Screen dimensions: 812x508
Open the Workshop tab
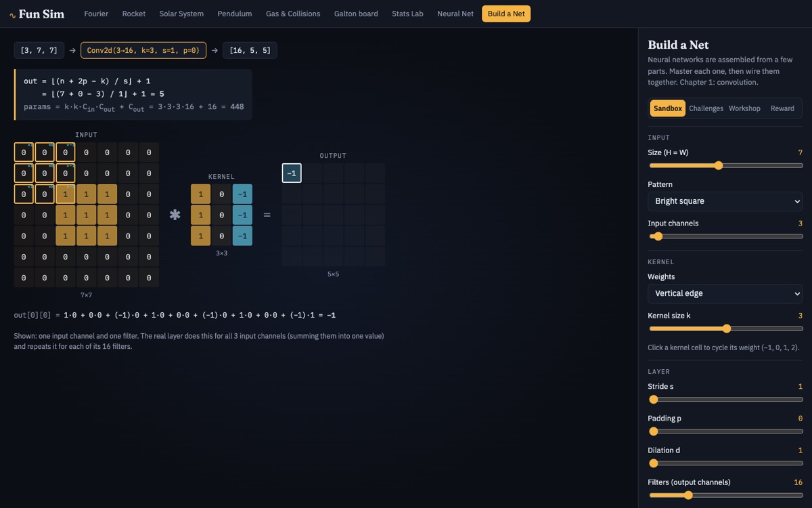click(x=744, y=108)
